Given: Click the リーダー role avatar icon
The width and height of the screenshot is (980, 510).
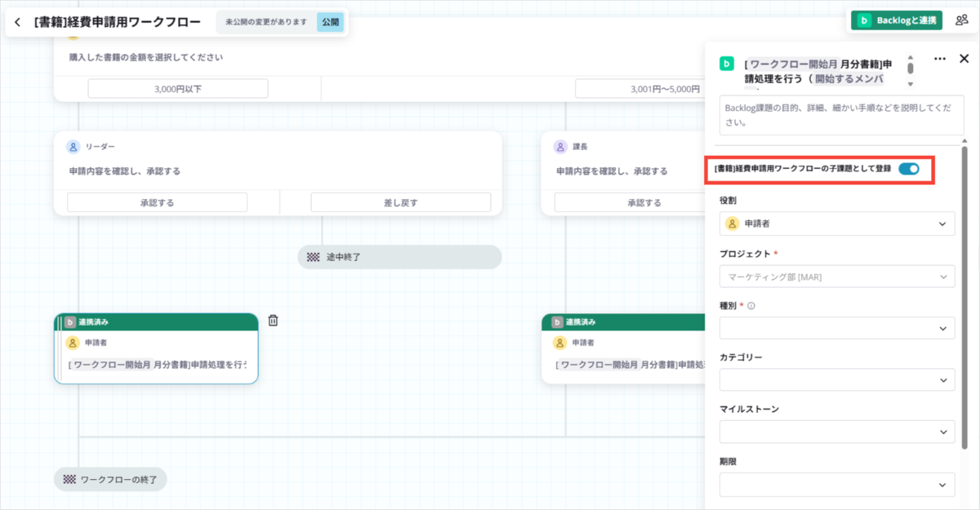Looking at the screenshot, I should [x=73, y=147].
